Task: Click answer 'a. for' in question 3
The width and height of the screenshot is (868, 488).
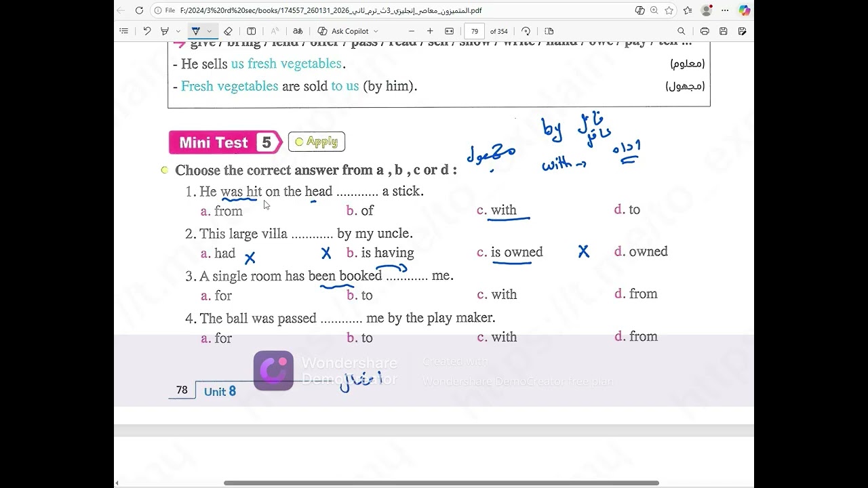Action: tap(216, 296)
